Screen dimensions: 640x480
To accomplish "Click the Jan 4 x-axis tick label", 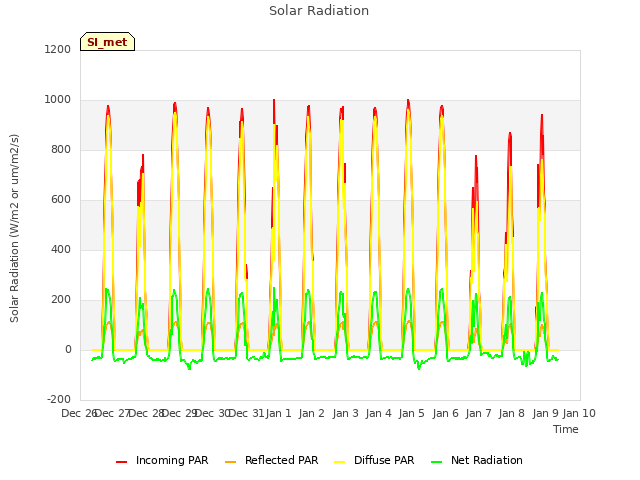I will [x=378, y=413].
